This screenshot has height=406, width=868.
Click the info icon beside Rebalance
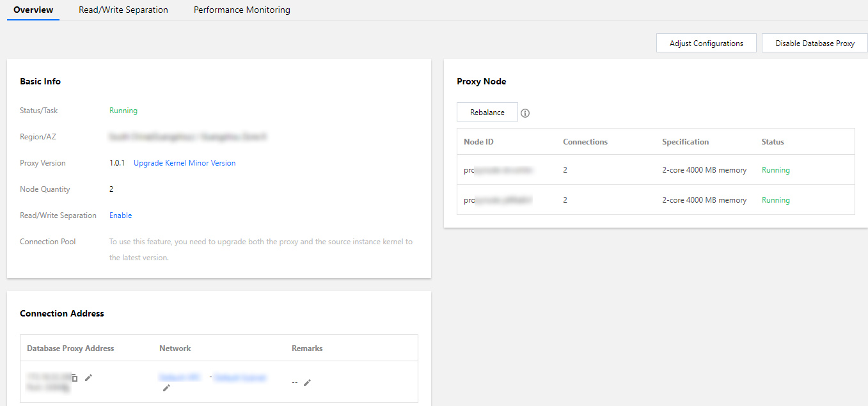pyautogui.click(x=525, y=113)
